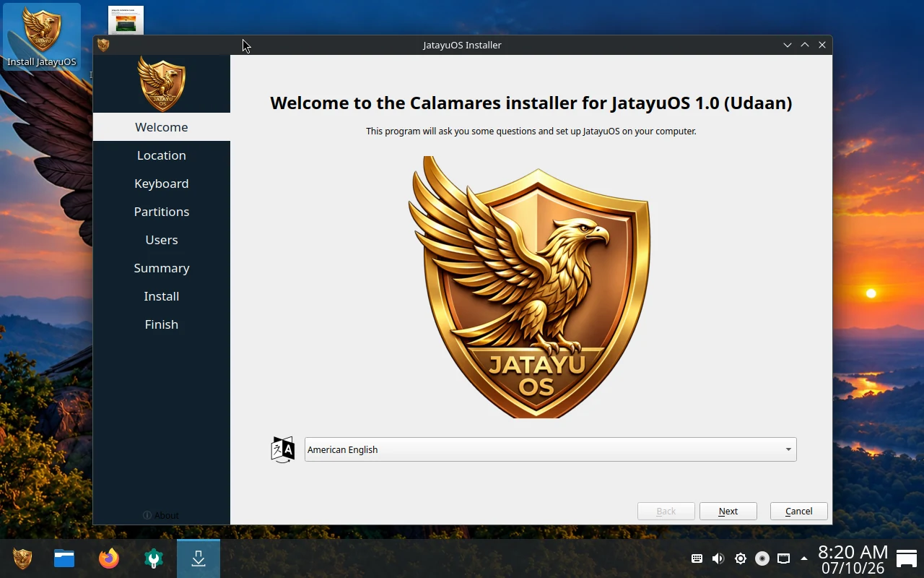Screen dimensions: 924x578
Task: Open the window menu icon in installer title bar
Action: click(103, 45)
